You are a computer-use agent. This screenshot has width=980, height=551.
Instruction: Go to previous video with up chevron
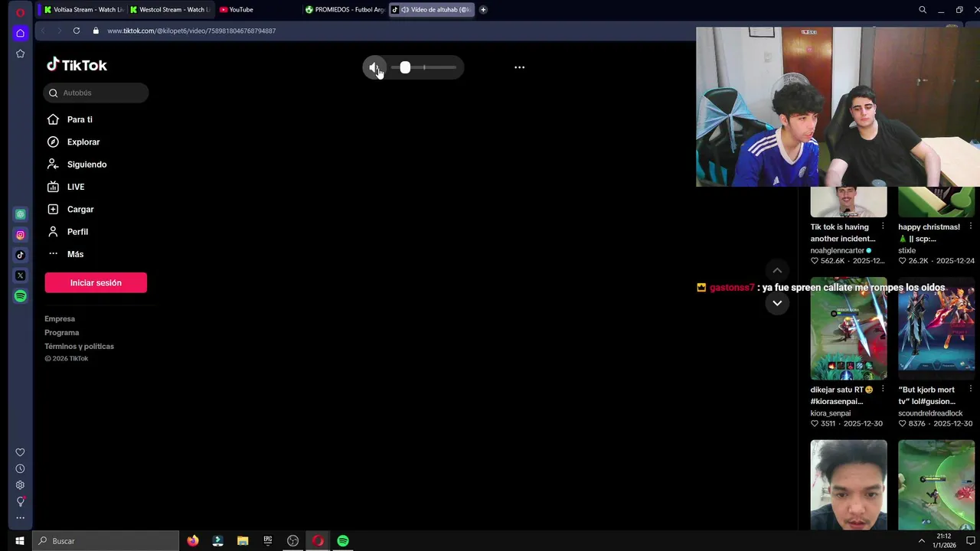[777, 270]
